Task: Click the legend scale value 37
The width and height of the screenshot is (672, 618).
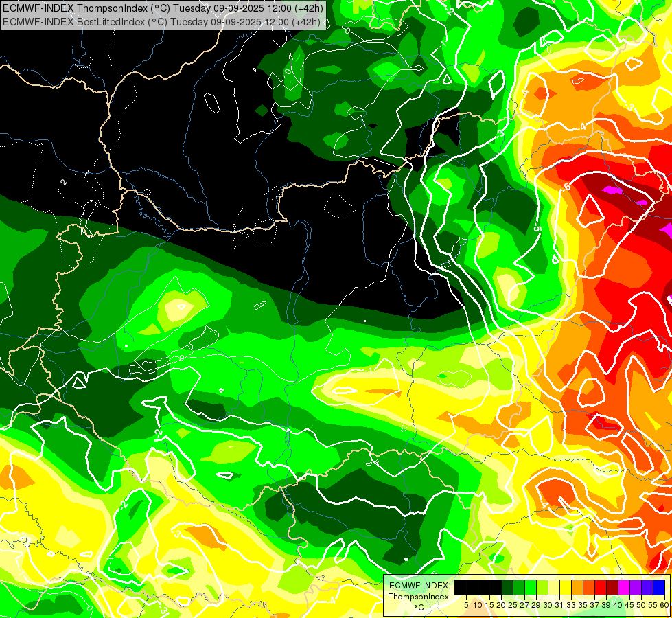Action: (594, 605)
